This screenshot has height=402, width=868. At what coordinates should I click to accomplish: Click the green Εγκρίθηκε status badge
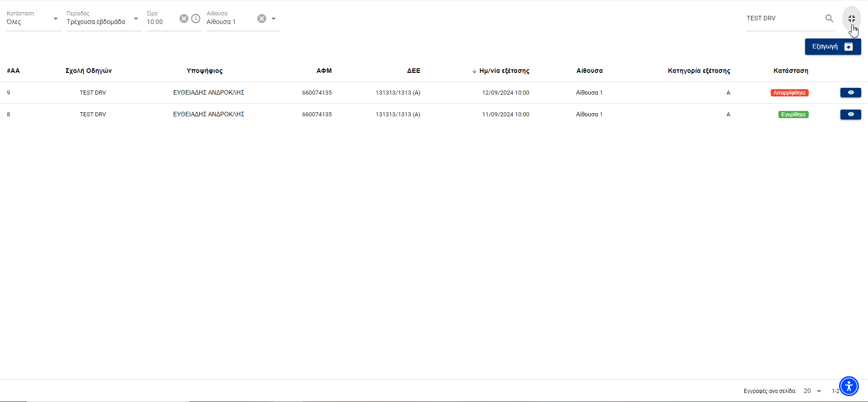[793, 115]
